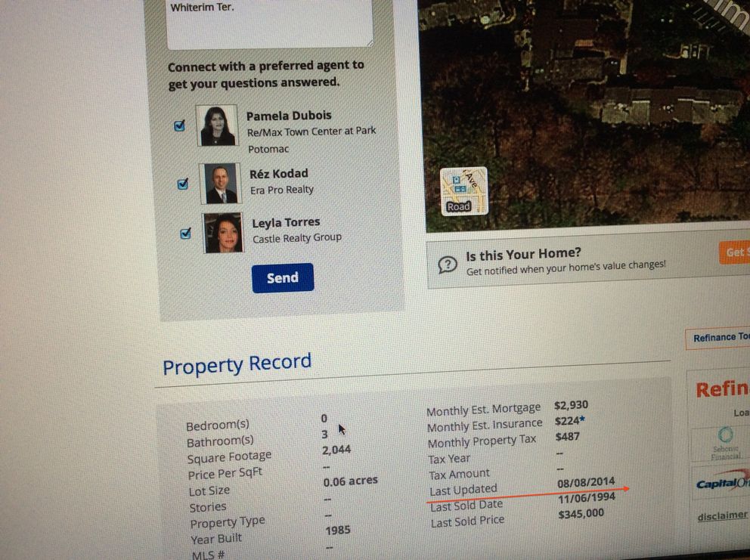Image resolution: width=750 pixels, height=560 pixels.
Task: Switch map to Road view thumbnail
Action: pyautogui.click(x=463, y=191)
